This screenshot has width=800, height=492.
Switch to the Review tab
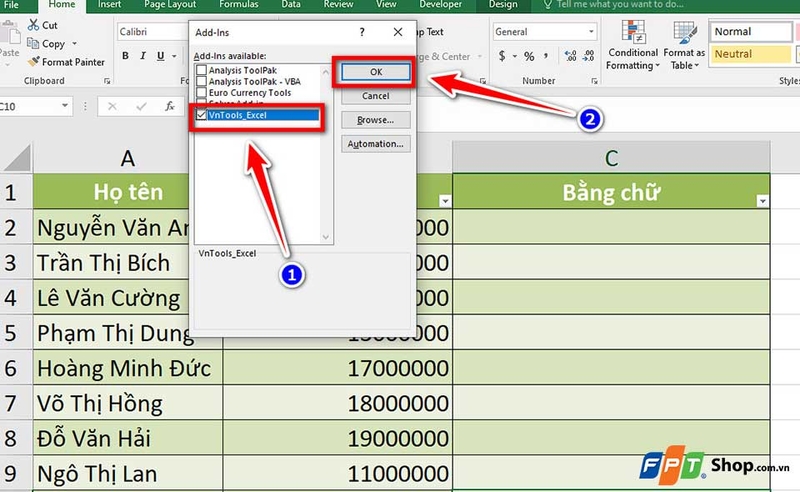(338, 4)
